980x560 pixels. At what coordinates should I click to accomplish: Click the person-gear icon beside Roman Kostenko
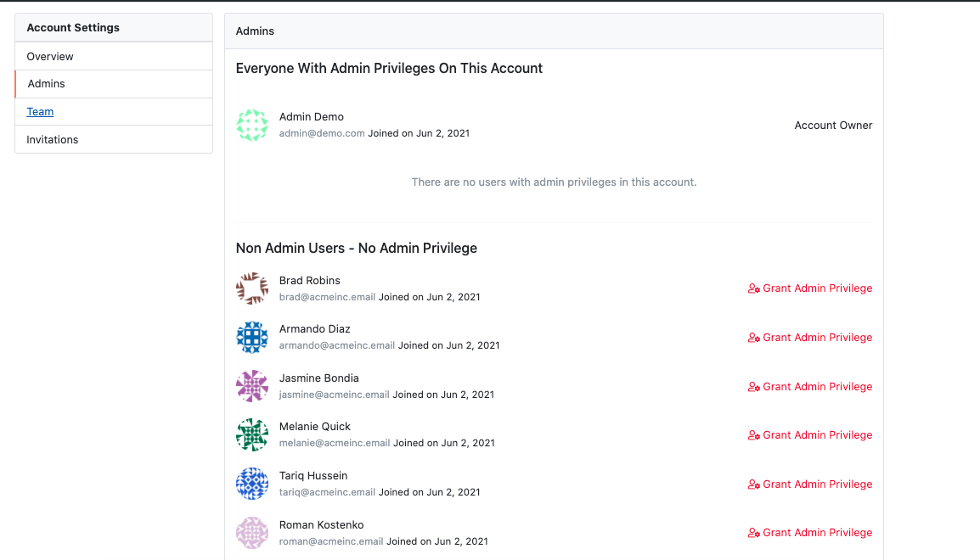coord(753,532)
